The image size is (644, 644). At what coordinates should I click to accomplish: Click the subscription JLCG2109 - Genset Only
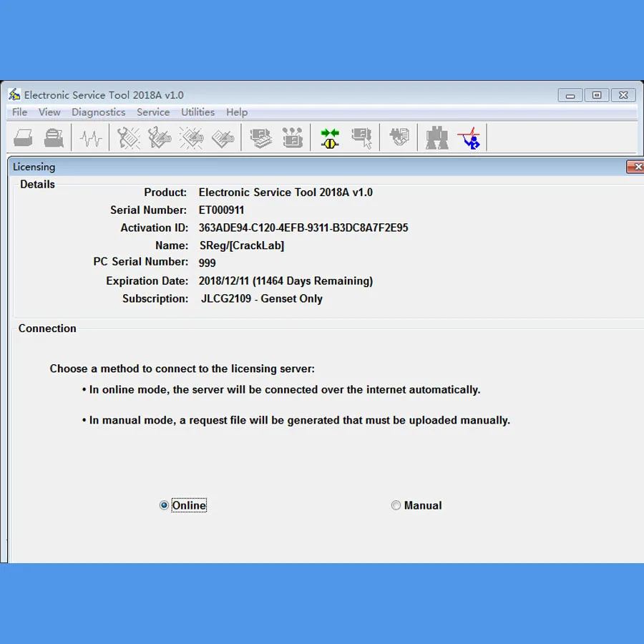click(262, 298)
